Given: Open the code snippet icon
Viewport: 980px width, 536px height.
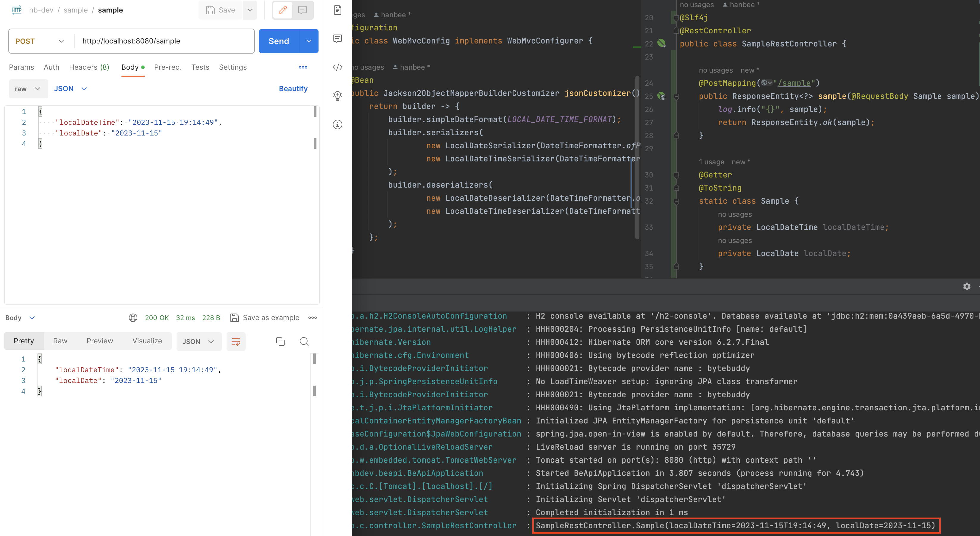Looking at the screenshot, I should [x=338, y=67].
